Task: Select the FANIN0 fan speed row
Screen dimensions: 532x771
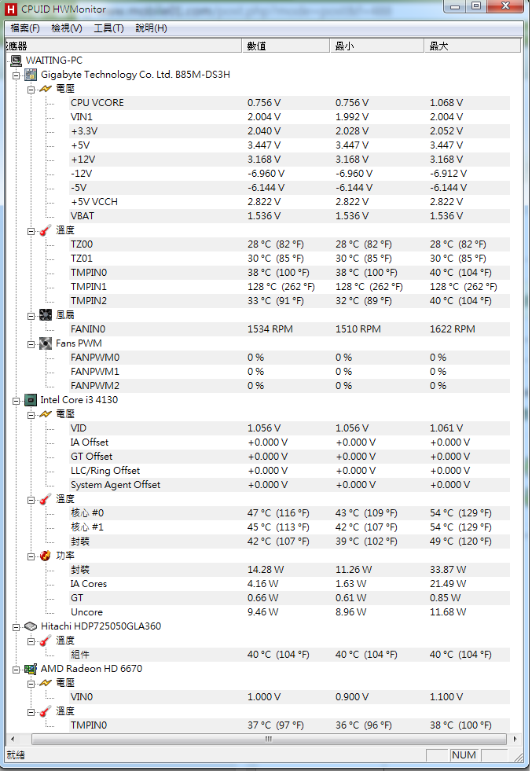Action: (x=290, y=329)
